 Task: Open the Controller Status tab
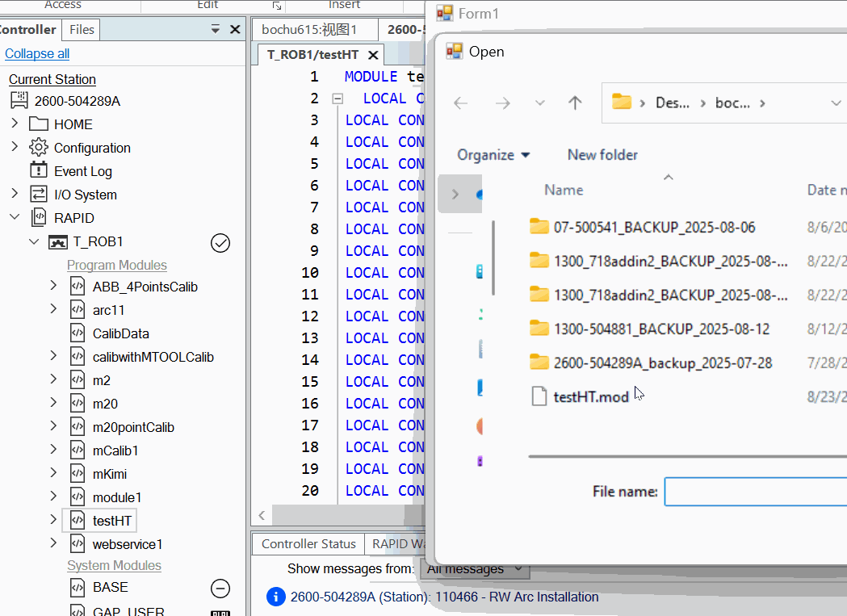[x=308, y=543]
